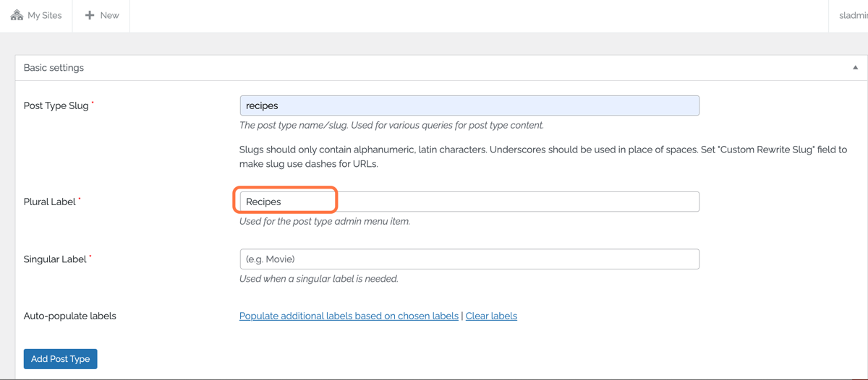The height and width of the screenshot is (380, 868).
Task: Click the Singular Label input field
Action: (x=469, y=259)
